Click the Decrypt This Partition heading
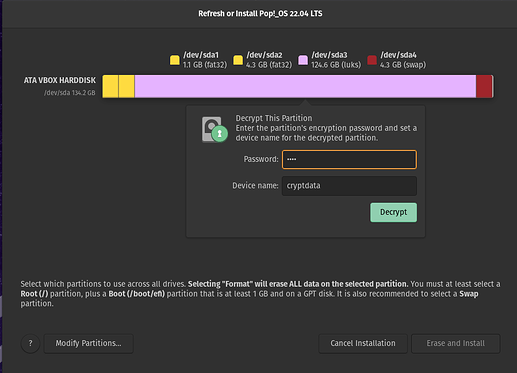Screen dimensions: 517x373 tap(274, 118)
